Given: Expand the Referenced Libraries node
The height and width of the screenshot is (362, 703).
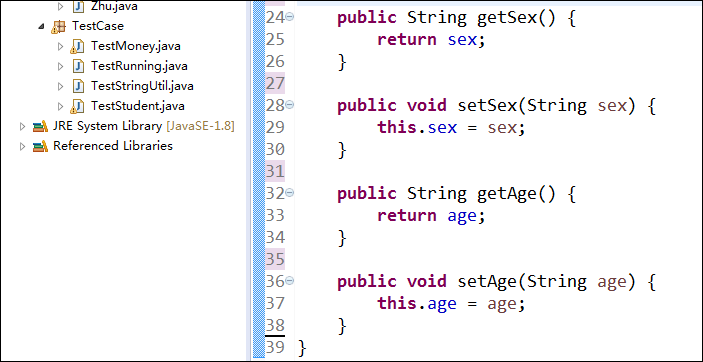Looking at the screenshot, I should point(22,146).
